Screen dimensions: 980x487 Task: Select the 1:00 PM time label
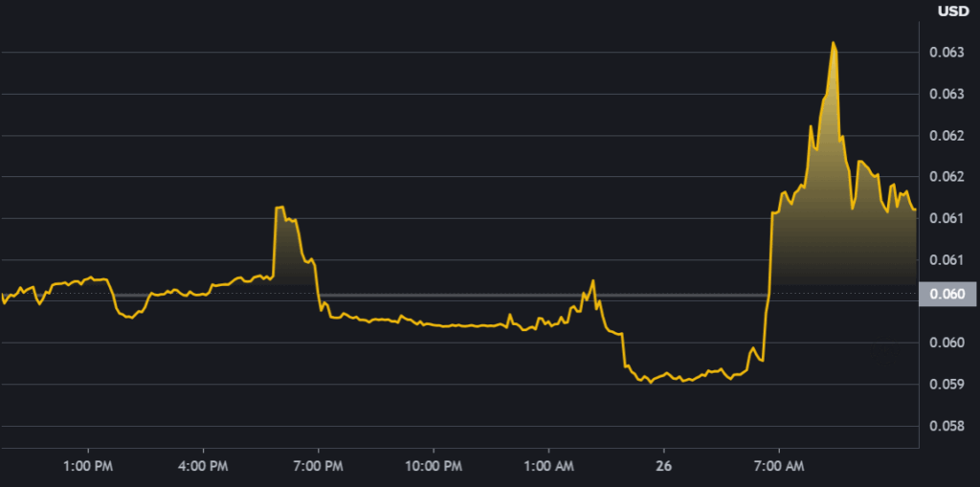coord(88,466)
